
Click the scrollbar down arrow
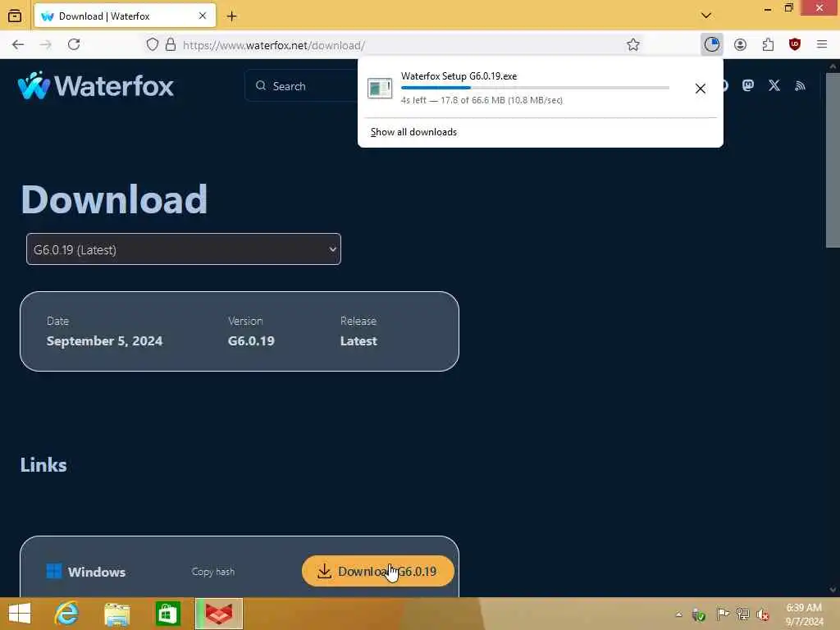point(833,590)
